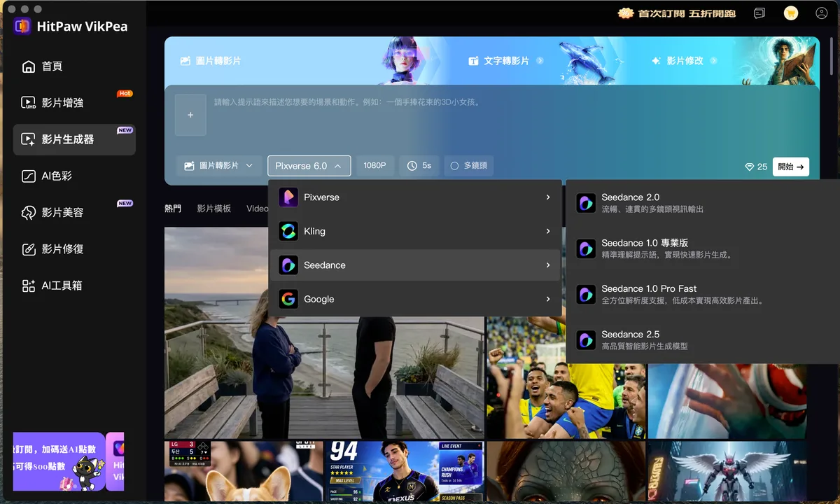The image size is (840, 504).
Task: Click the Seedance 1.0 專業版 model icon
Action: click(x=586, y=248)
